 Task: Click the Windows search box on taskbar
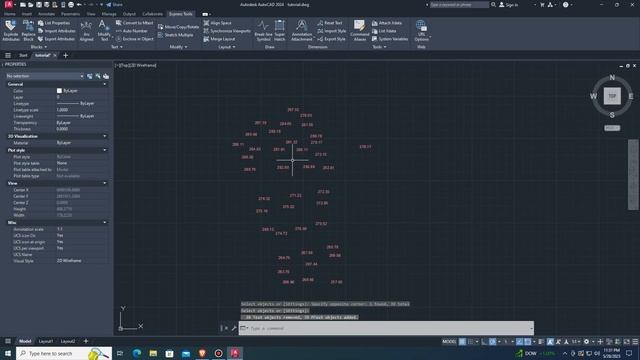pyautogui.click(x=64, y=353)
